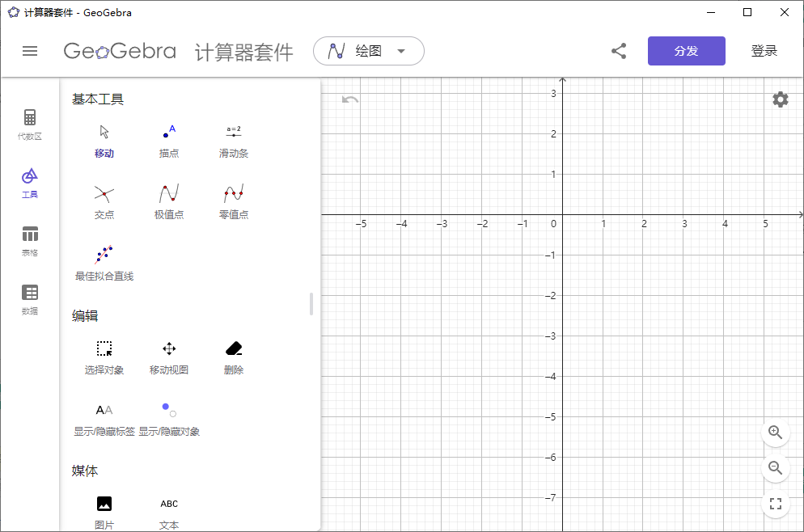Open the 表格 table panel
The height and width of the screenshot is (532, 804).
point(30,240)
